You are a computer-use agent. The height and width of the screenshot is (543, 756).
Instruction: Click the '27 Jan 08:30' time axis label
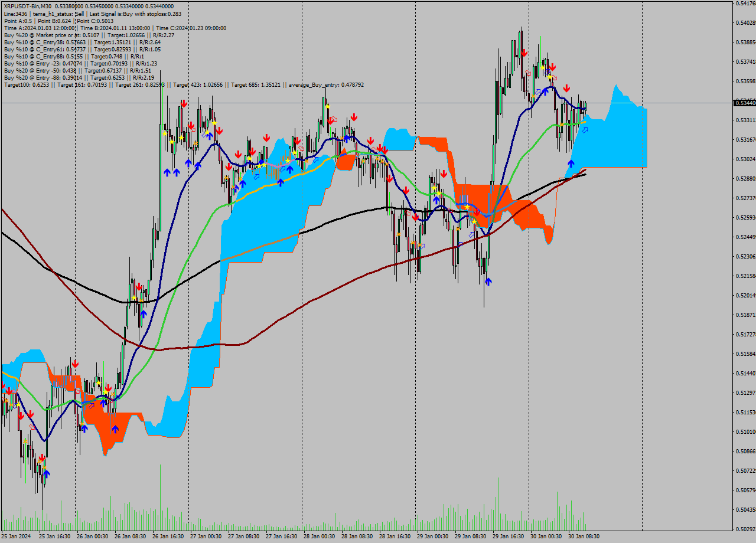click(243, 537)
